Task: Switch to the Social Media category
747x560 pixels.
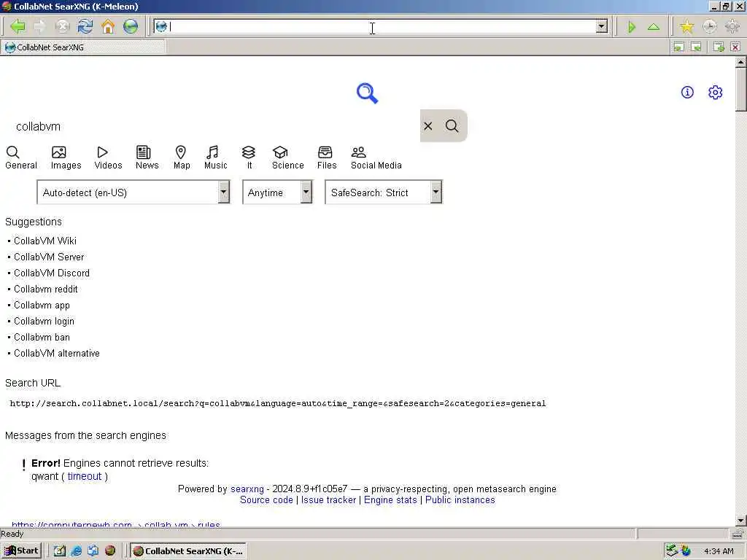Action: (376, 157)
